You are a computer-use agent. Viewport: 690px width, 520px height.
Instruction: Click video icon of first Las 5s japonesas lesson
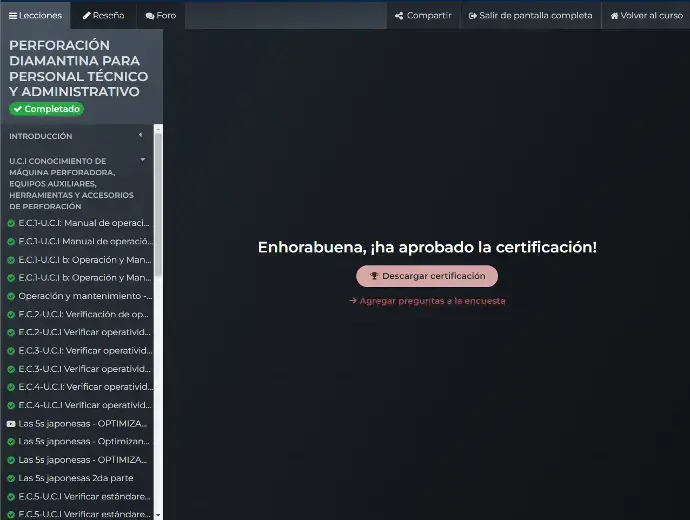coord(11,424)
